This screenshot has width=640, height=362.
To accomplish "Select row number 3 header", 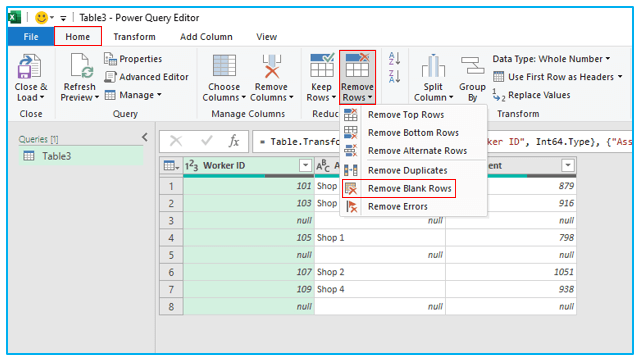I will point(171,221).
